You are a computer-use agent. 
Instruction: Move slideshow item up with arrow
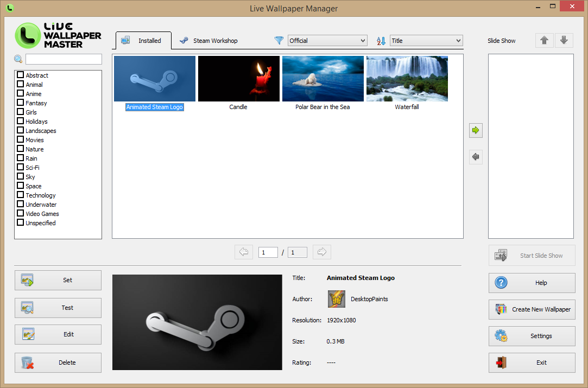[544, 40]
